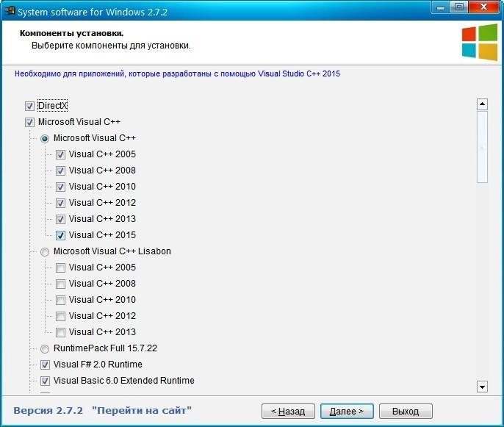The height and width of the screenshot is (427, 504).
Task: Click the "Компоненты установки." heading
Action: (72, 33)
